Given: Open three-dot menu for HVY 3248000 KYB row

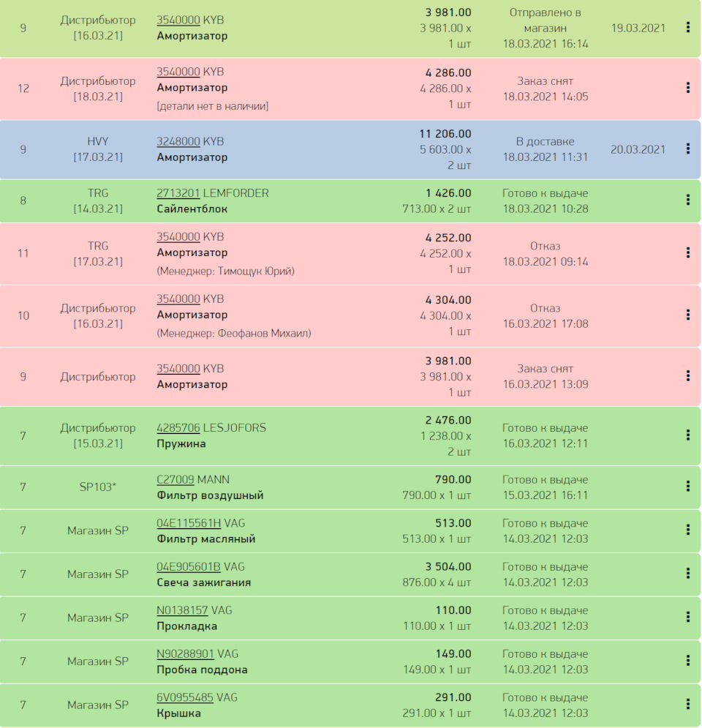Looking at the screenshot, I should click(687, 149).
